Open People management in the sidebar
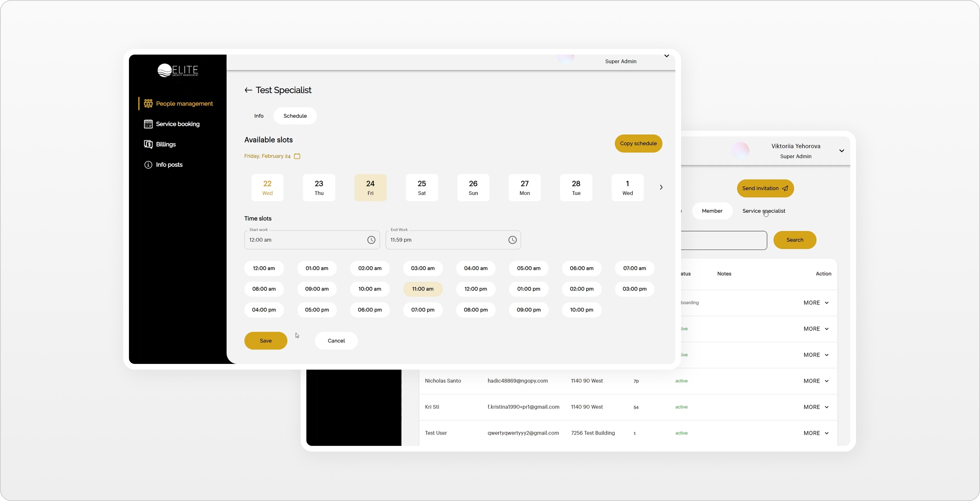Screen dimensions: 980x501 coord(184,103)
